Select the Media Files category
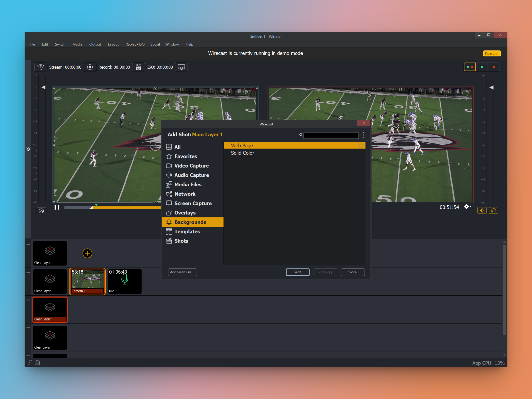Viewport: 532px width, 399px height. tap(193, 185)
